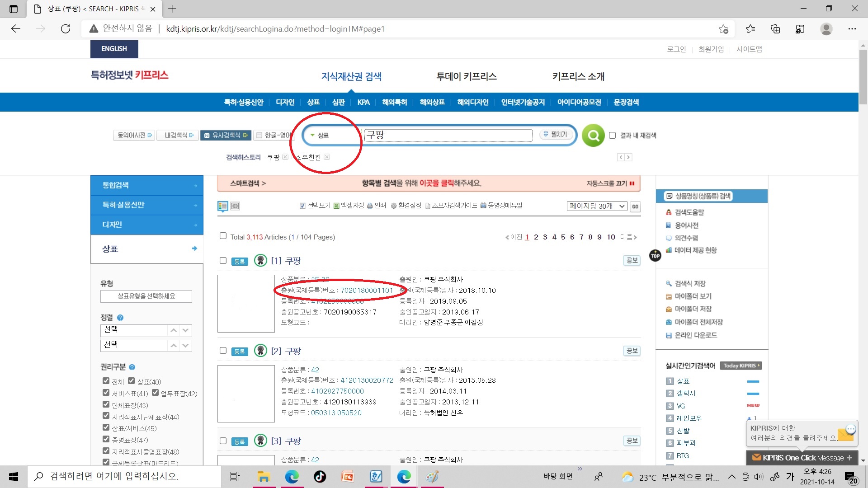The image size is (868, 488).
Task: Click the 공보 button for result [2]
Action: point(632,351)
